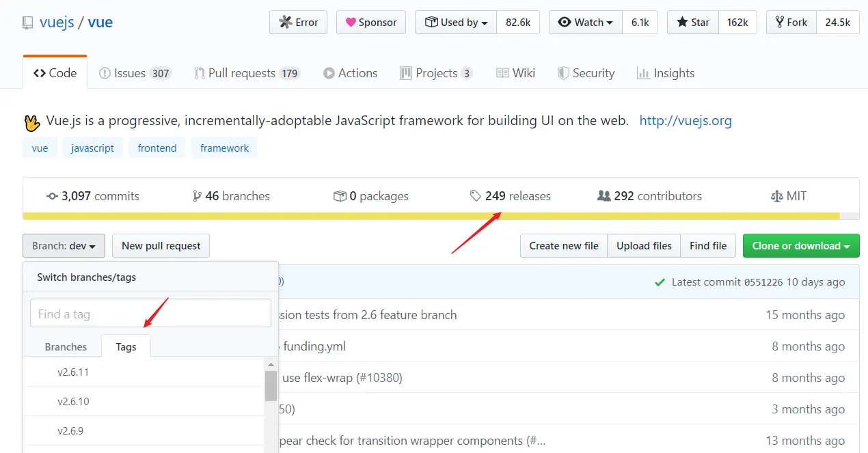Click the repository book icon beside vuejs
Screen dimensions: 868x453
click(x=27, y=23)
